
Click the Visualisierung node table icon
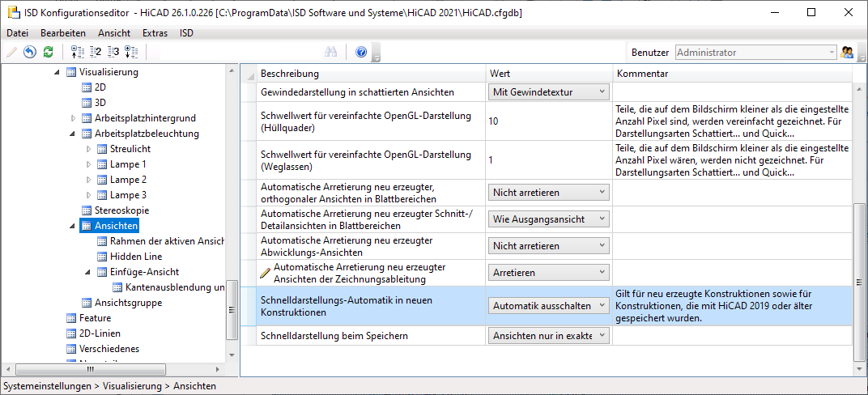[71, 72]
